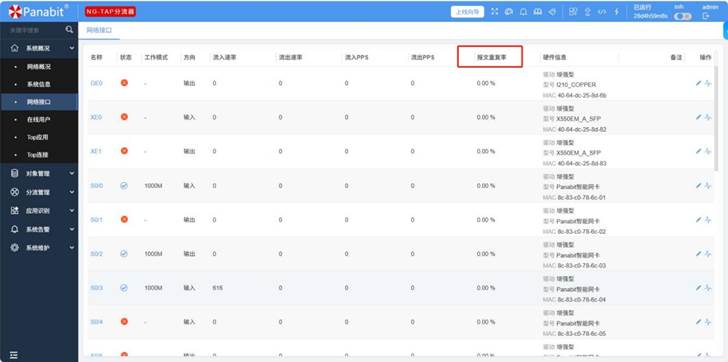Toggle the ssh switch in header
Screen dimensions: 728x362
click(682, 16)
